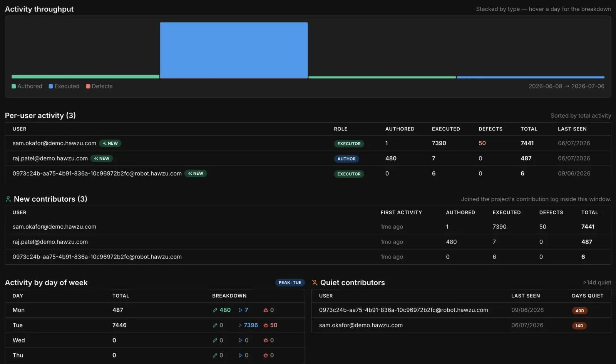This screenshot has width=616, height=364.
Task: Click the pencil authored icon in Mon row
Action: pos(215,310)
